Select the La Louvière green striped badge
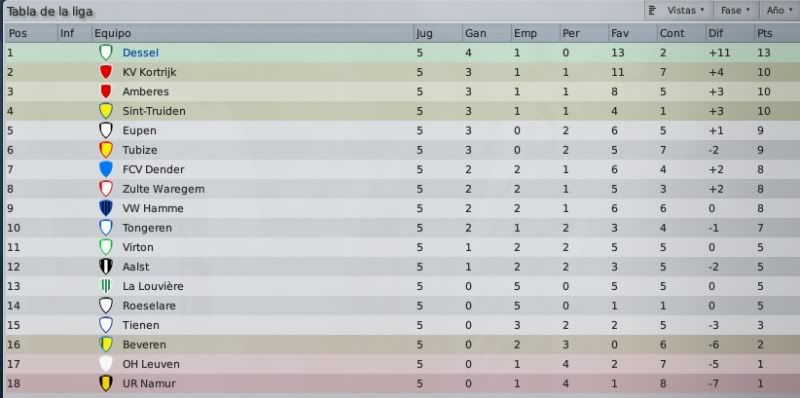The image size is (800, 398). tap(106, 286)
